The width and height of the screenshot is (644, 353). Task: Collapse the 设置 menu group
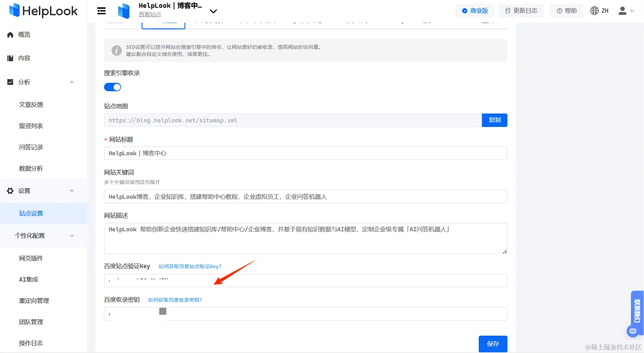click(x=72, y=191)
